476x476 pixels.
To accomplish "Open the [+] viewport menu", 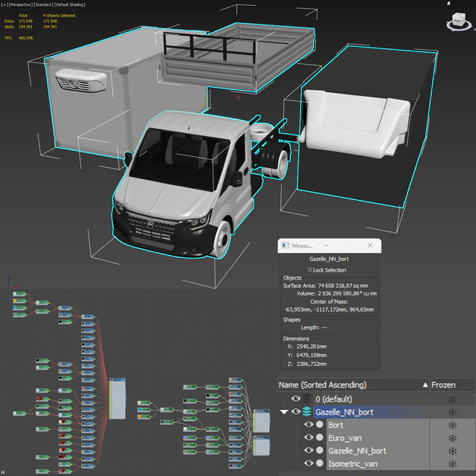I will 4,4.
